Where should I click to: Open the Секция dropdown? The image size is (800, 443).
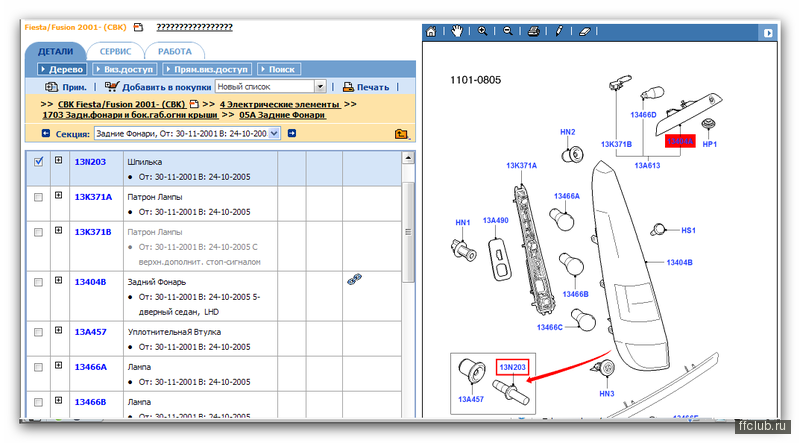pos(274,133)
